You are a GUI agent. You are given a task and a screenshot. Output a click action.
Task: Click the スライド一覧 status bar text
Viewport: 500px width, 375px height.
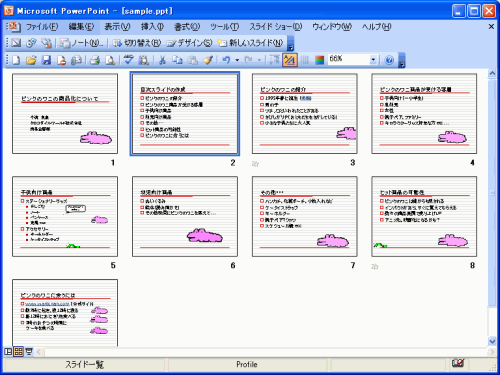click(84, 364)
